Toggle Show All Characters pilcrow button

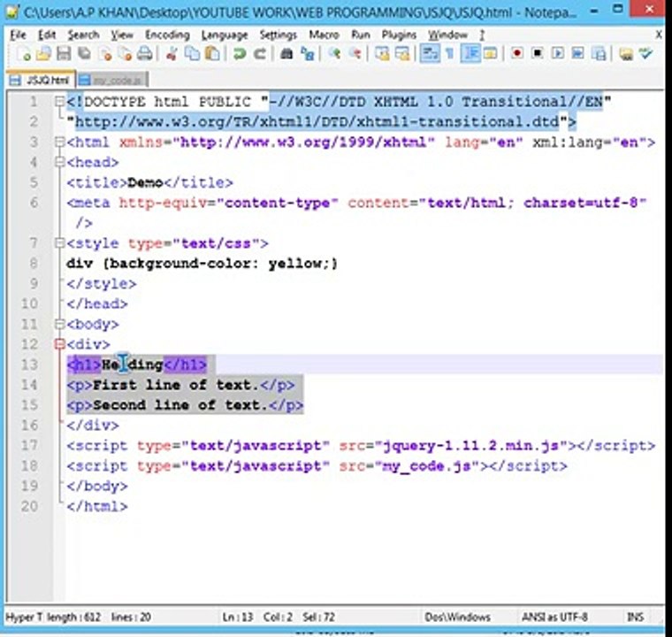click(449, 54)
